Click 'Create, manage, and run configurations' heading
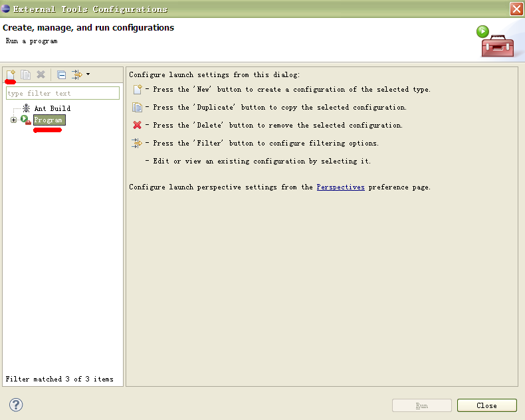Screen dimensions: 525x420 [88, 27]
